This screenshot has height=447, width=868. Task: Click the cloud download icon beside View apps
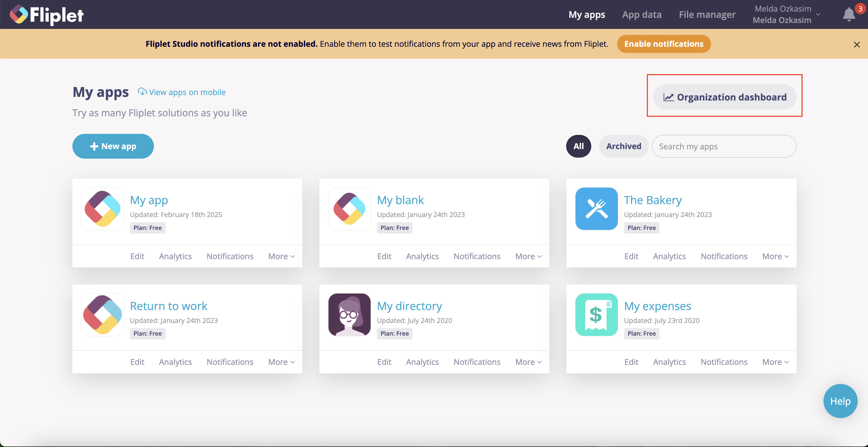tap(142, 91)
